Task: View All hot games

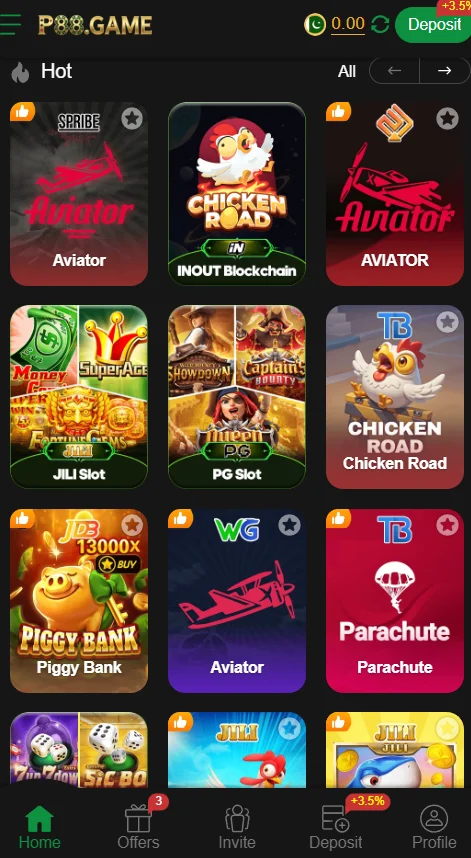Action: pos(347,71)
